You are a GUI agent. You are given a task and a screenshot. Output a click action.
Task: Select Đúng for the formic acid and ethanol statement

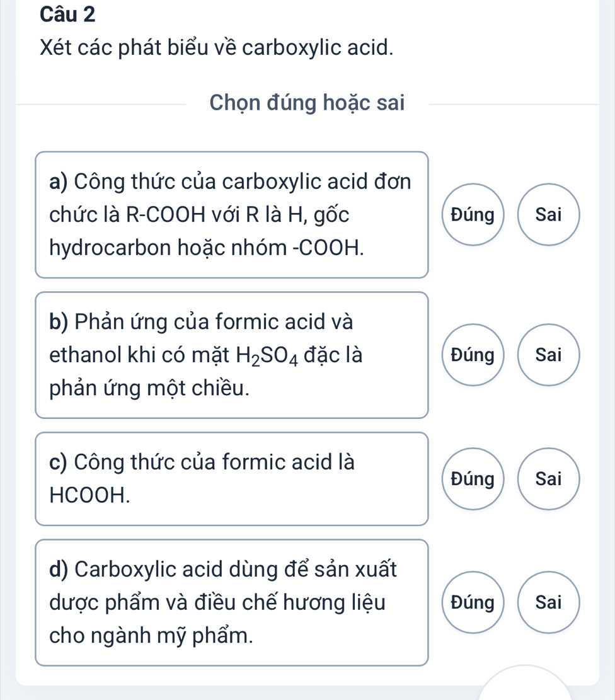[x=473, y=355]
